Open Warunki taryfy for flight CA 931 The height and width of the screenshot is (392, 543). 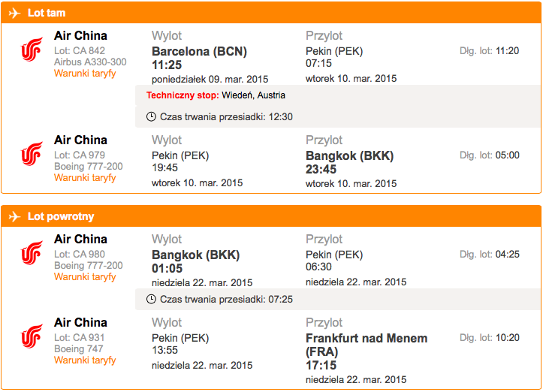[85, 360]
